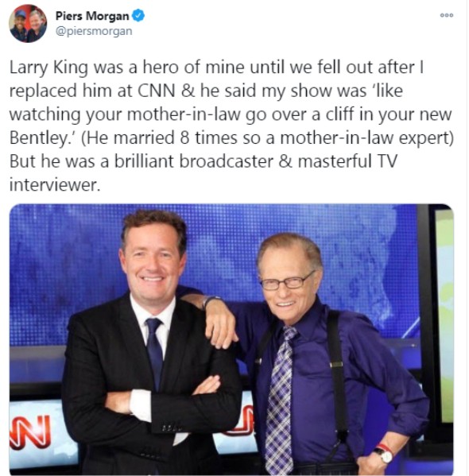
Task: Open the @piersmorgan handle link
Action: 94,31
